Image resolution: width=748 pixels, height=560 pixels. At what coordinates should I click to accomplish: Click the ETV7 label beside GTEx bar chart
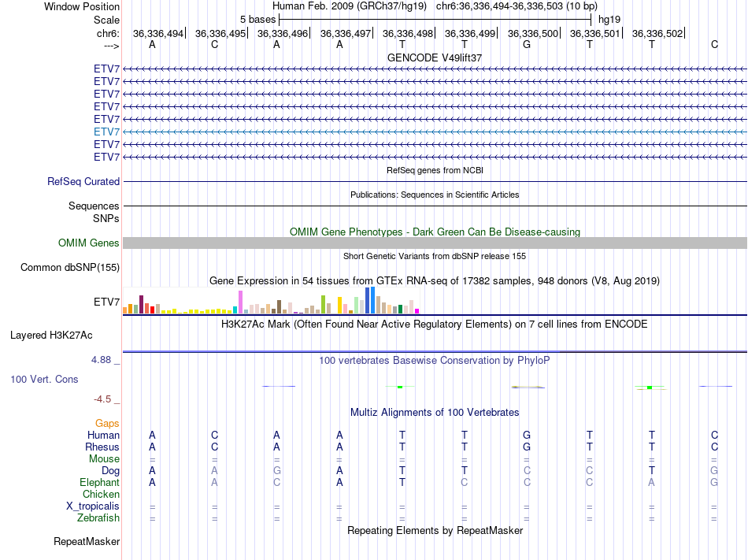[x=106, y=302]
